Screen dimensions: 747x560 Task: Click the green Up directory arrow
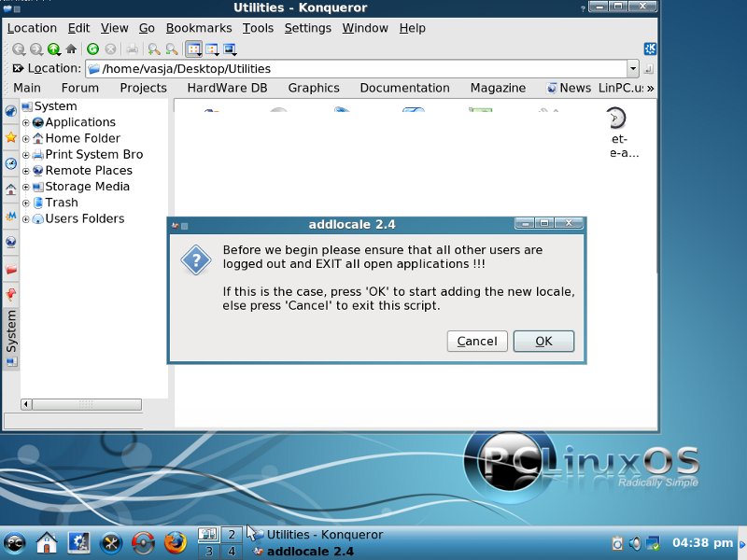[x=53, y=49]
